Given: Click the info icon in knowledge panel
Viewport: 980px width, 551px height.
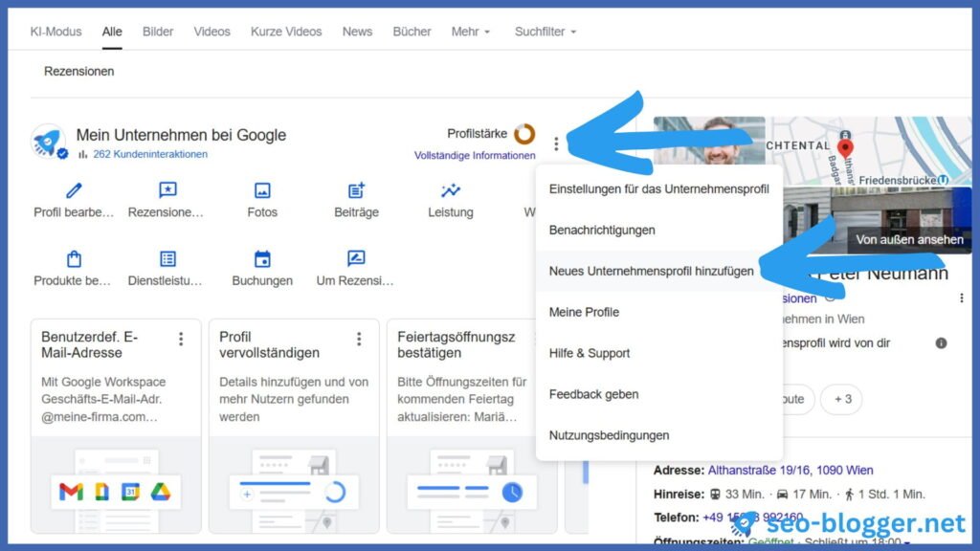Looking at the screenshot, I should pos(941,343).
